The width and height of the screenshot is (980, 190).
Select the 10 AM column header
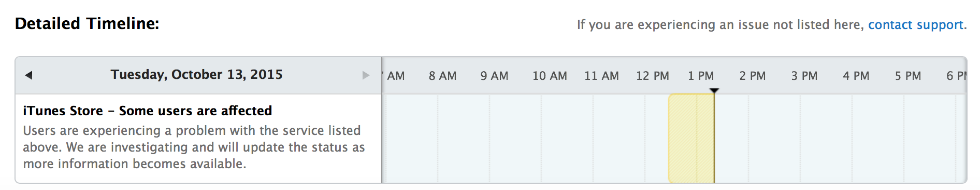[550, 76]
